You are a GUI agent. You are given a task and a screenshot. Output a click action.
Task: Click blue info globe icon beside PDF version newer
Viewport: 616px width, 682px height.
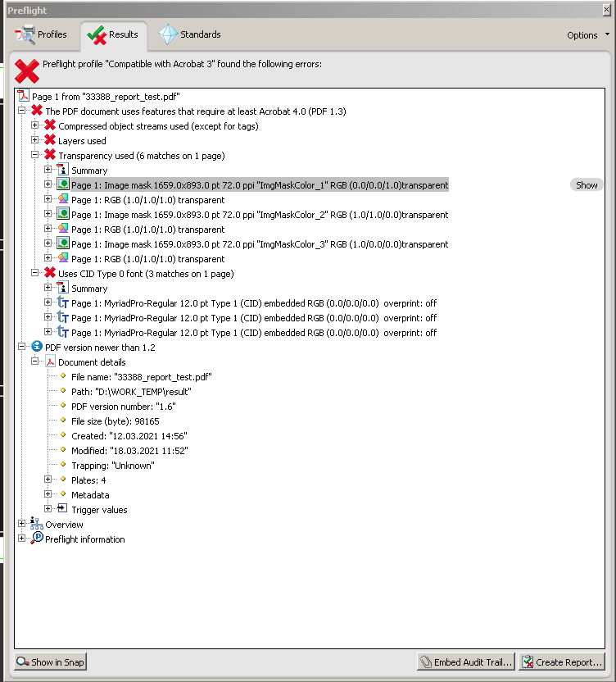[x=37, y=347]
